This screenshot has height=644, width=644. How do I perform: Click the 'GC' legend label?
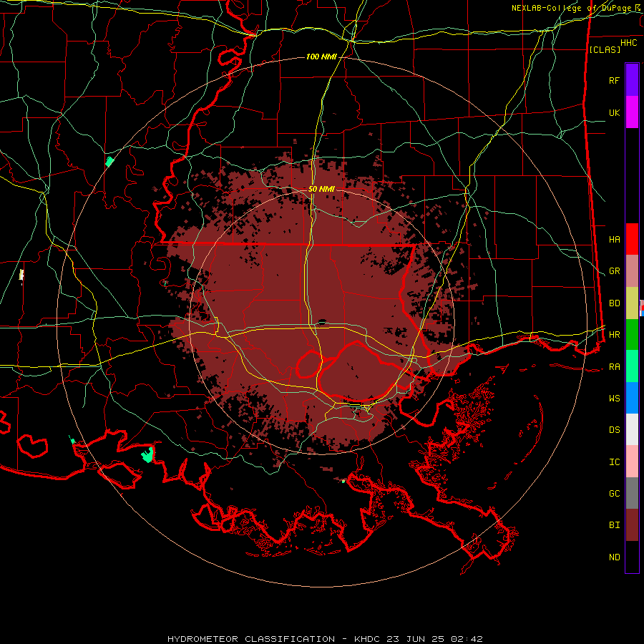point(614,494)
